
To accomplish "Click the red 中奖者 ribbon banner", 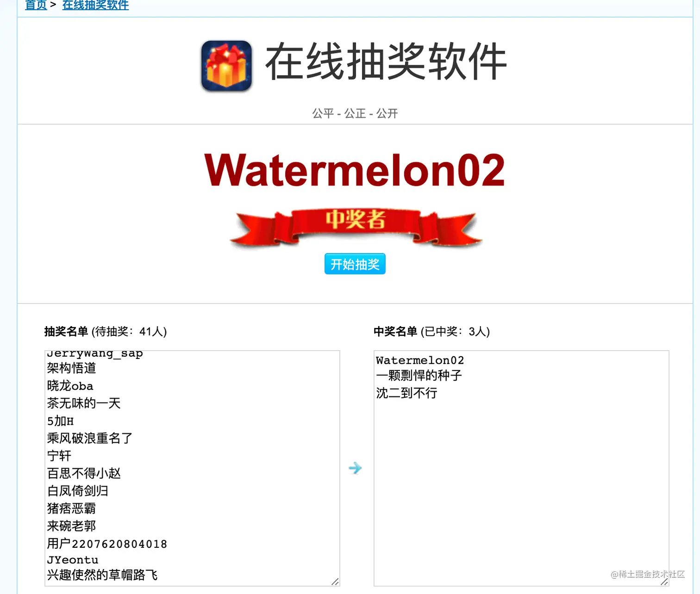I will pyautogui.click(x=356, y=226).
